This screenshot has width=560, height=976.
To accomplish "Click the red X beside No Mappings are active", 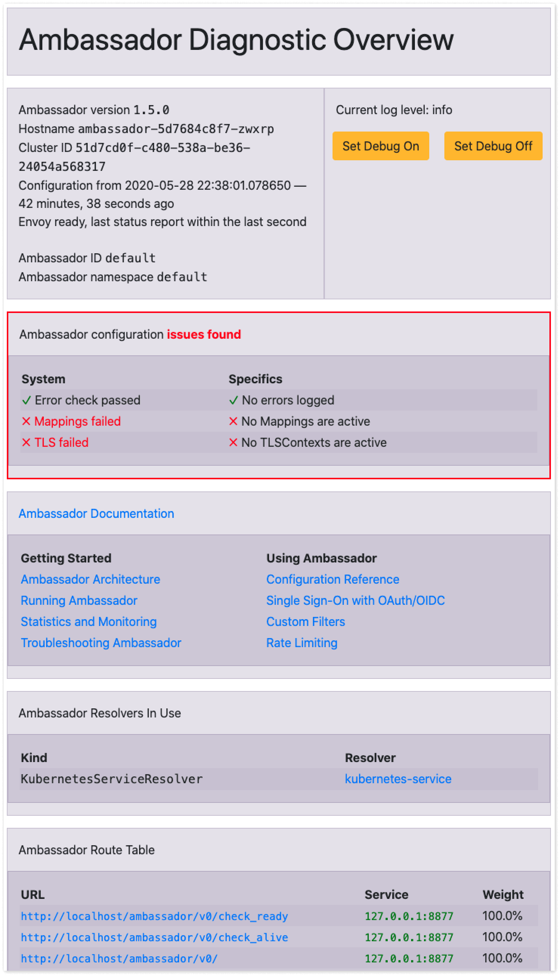I will coord(234,421).
